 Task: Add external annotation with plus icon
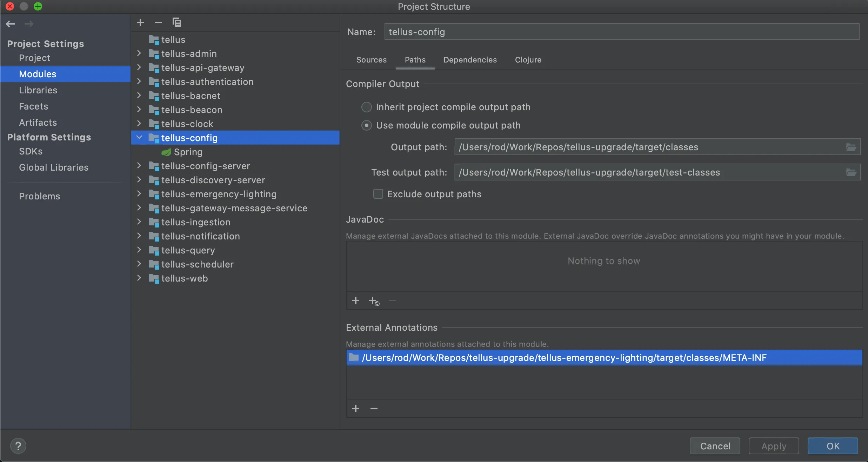[356, 409]
